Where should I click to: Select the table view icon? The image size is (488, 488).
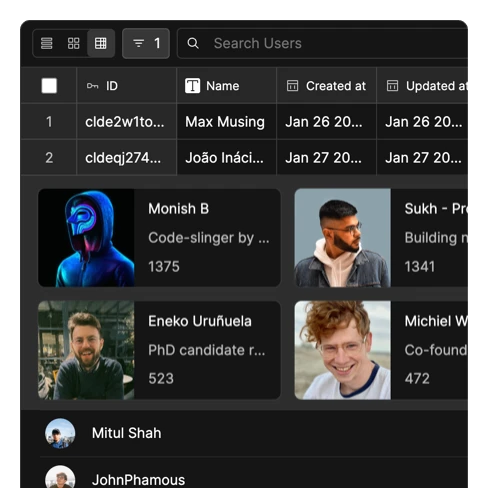[101, 43]
